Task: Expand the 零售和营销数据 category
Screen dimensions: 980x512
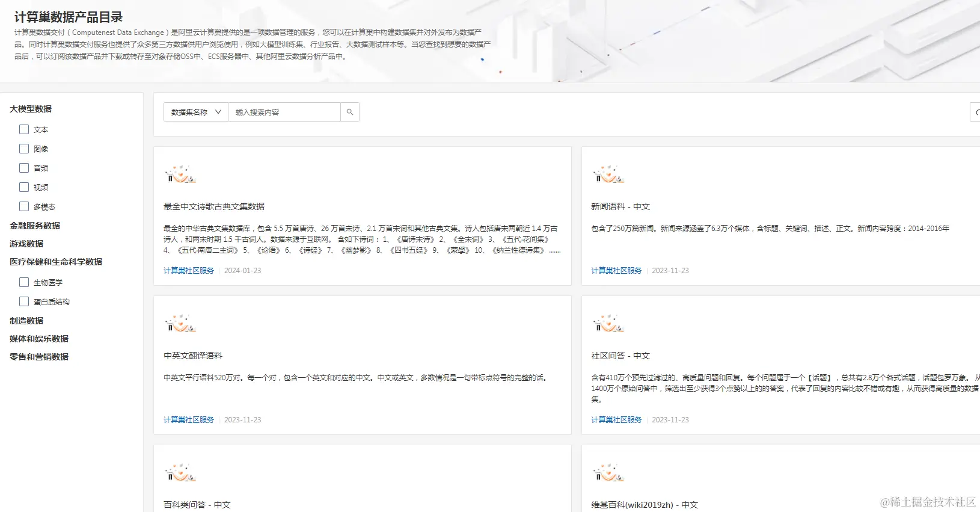Action: pyautogui.click(x=39, y=357)
